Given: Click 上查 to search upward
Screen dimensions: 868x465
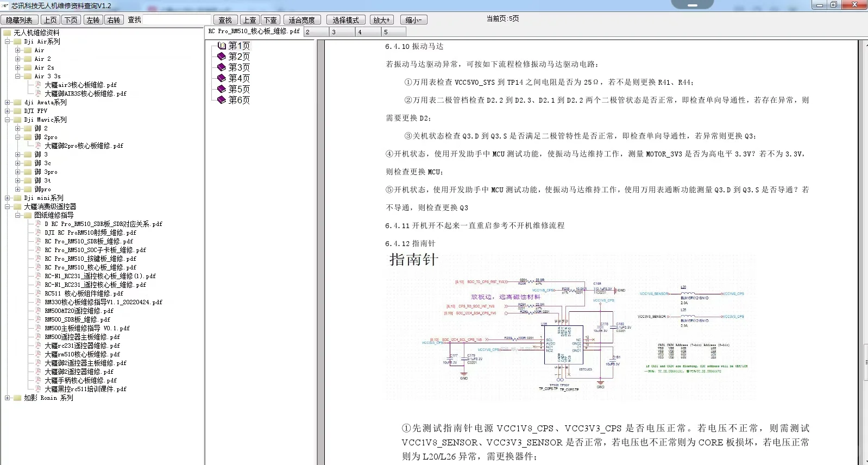Looking at the screenshot, I should [x=249, y=20].
